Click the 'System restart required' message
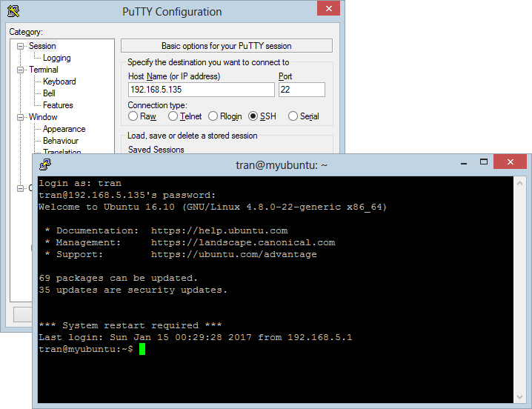This screenshot has height=409, width=532. point(130,325)
